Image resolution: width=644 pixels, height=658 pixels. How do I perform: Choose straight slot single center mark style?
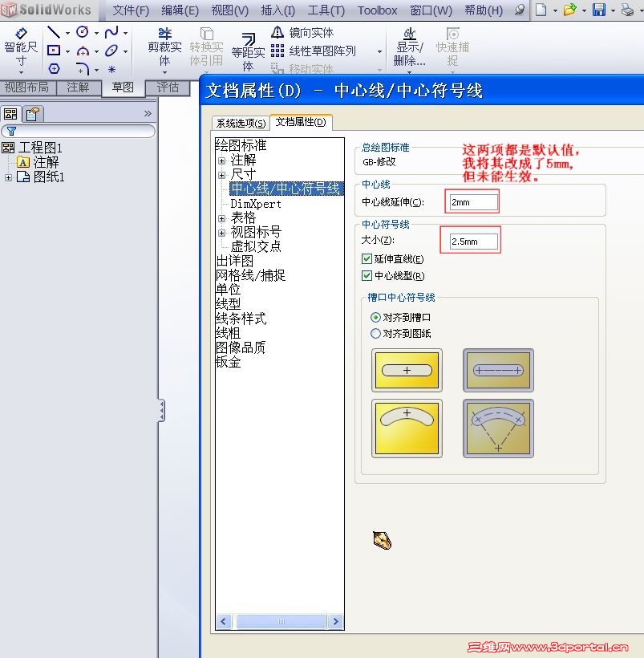click(x=407, y=370)
